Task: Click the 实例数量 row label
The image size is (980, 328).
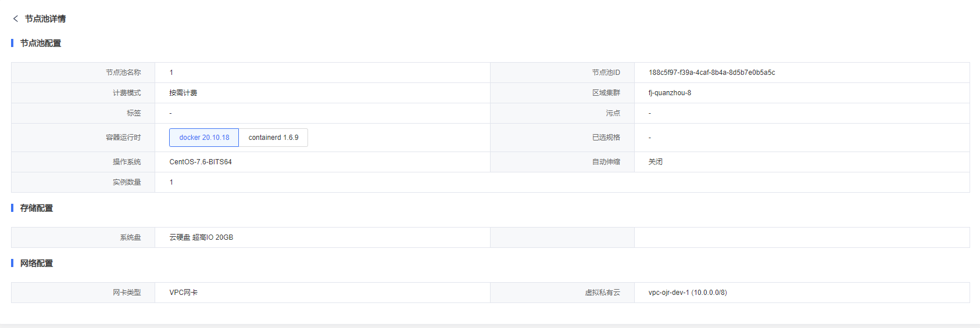Action: coord(127,182)
